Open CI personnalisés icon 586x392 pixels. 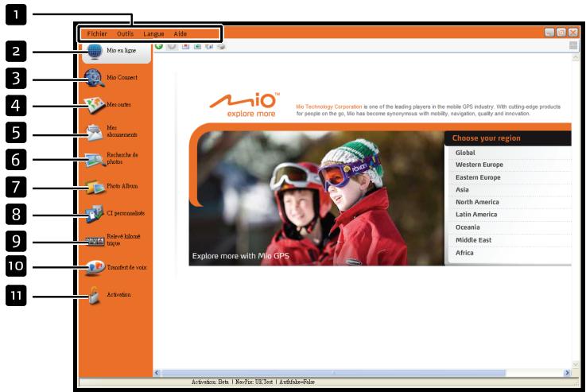point(94,214)
